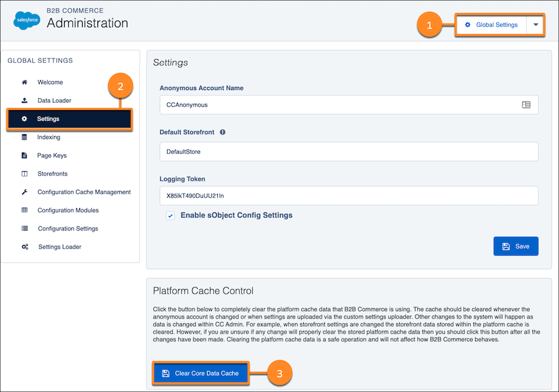Click the gear icon beside Settings
This screenshot has width=559, height=392.
(x=24, y=119)
